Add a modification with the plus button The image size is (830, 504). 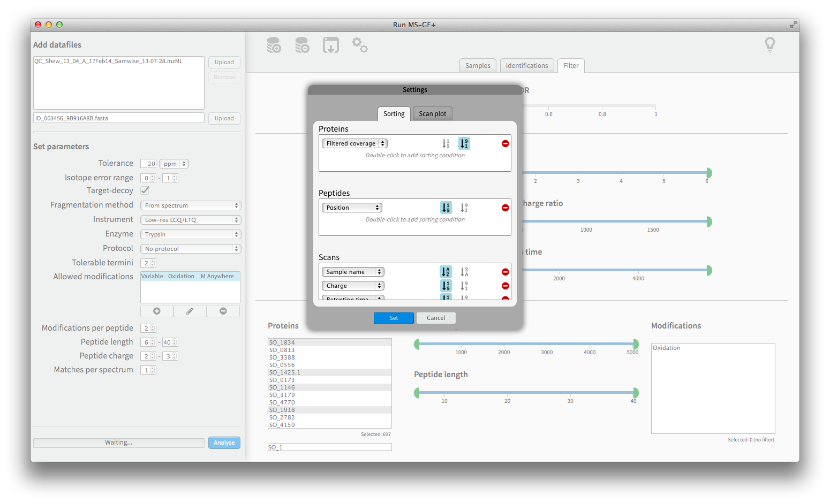pyautogui.click(x=157, y=311)
